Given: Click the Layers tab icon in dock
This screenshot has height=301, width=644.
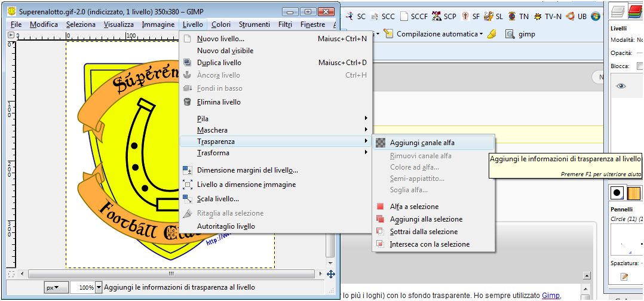Looking at the screenshot, I should click(x=618, y=11).
